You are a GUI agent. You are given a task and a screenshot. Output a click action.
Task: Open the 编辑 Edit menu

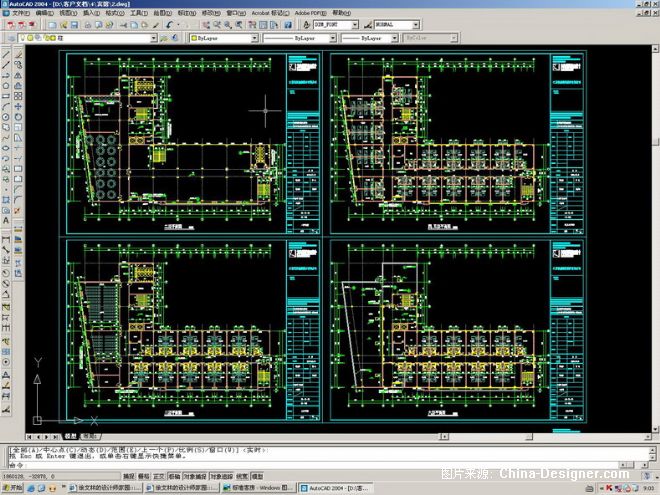(44, 13)
